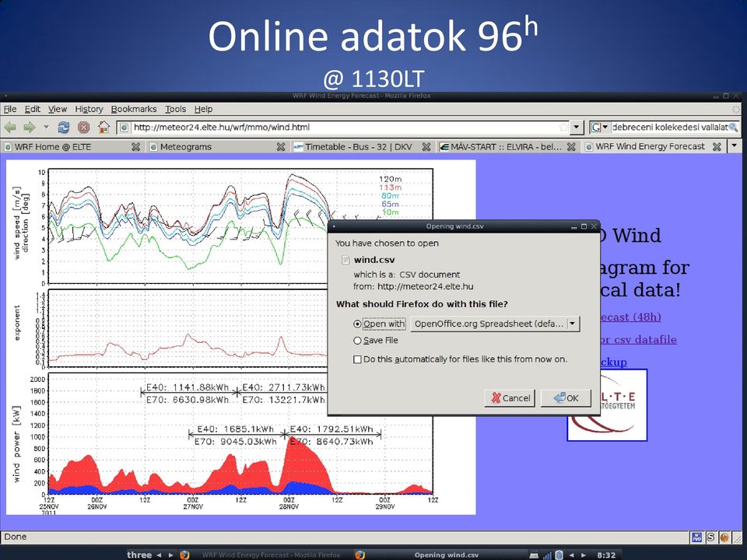Image resolution: width=747 pixels, height=560 pixels.
Task: Open the View menu
Action: click(58, 109)
